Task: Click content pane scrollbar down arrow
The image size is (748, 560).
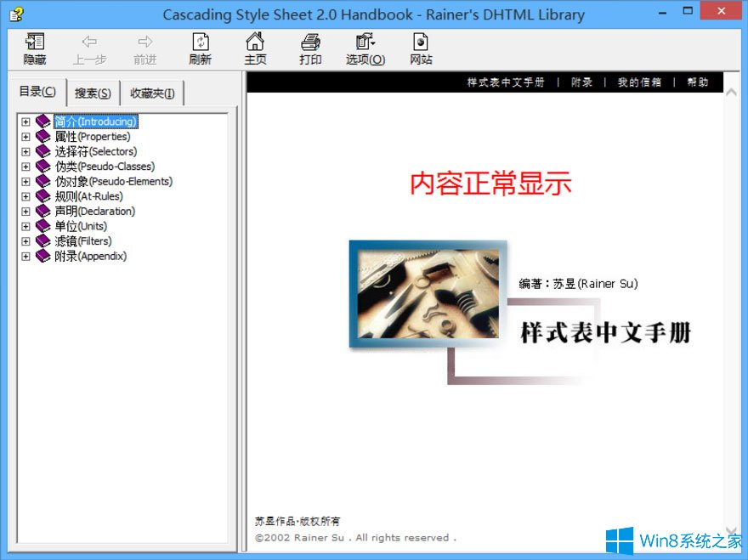Action: click(731, 530)
